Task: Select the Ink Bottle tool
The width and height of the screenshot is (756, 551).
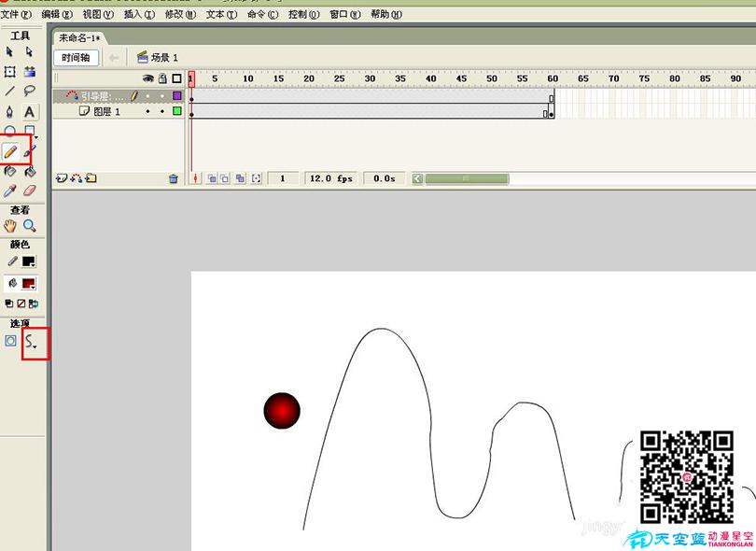Action: tap(9, 171)
